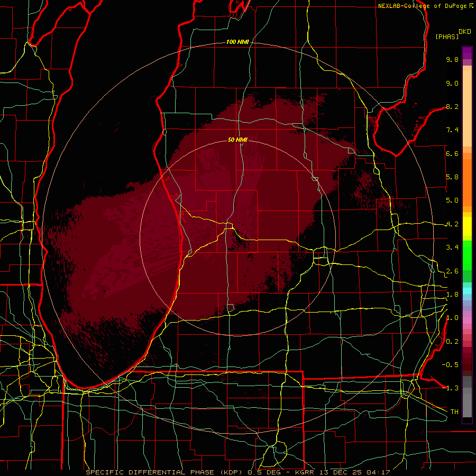Select the 9.0 scale value
The image size is (476, 476).
click(x=452, y=83)
